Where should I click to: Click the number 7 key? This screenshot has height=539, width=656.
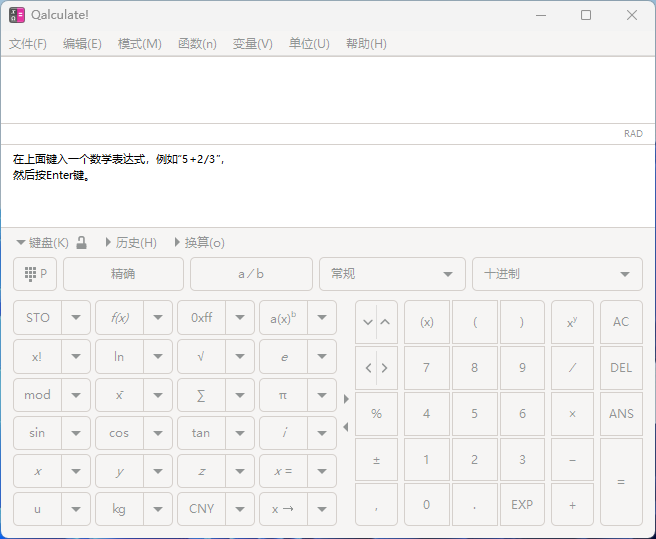tap(427, 368)
